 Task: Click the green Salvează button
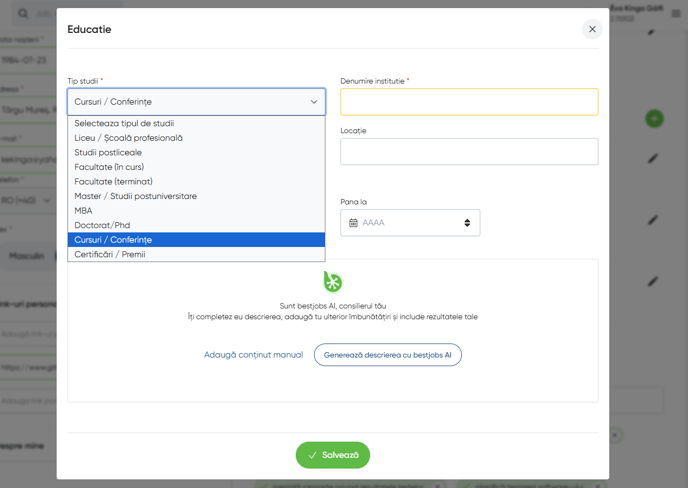coord(333,455)
